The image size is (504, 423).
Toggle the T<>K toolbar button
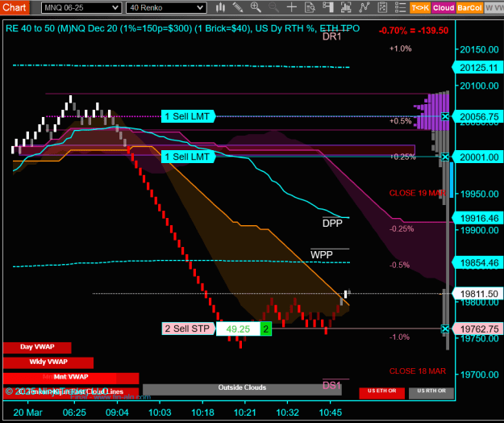pos(420,8)
